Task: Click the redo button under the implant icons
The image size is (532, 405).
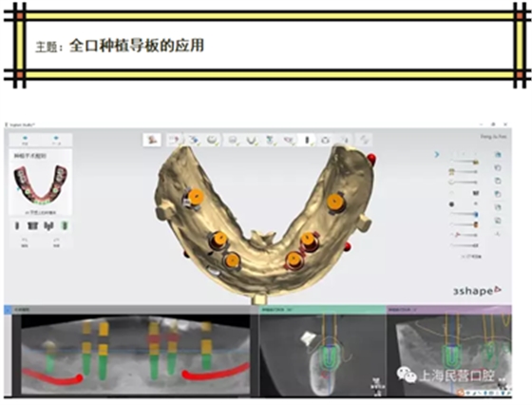Action: [x=57, y=242]
